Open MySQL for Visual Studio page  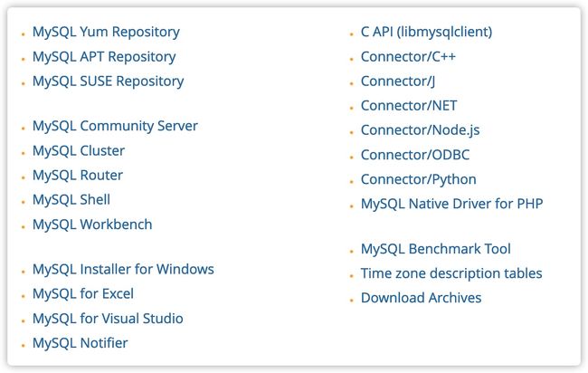point(108,319)
